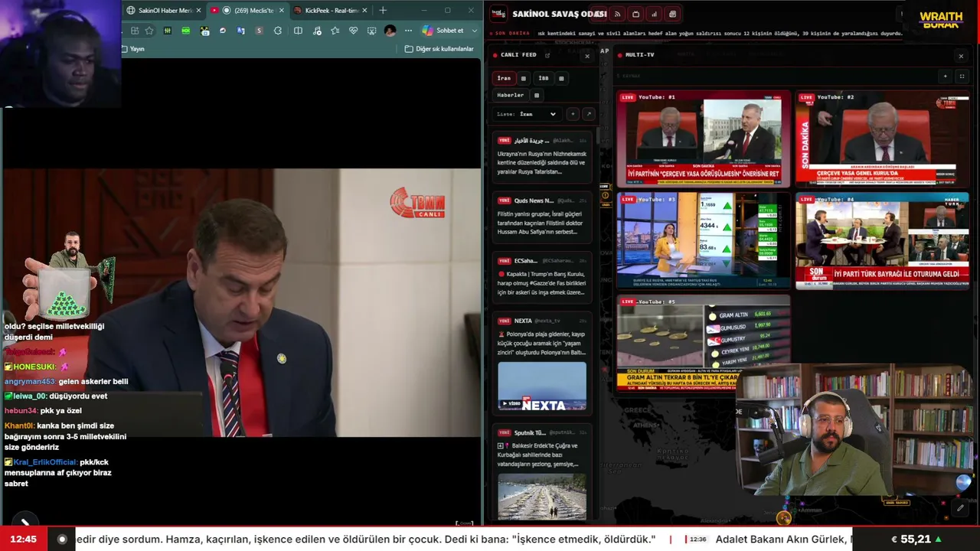Click the list icon next to İBB tab
The image size is (980, 551).
561,78
